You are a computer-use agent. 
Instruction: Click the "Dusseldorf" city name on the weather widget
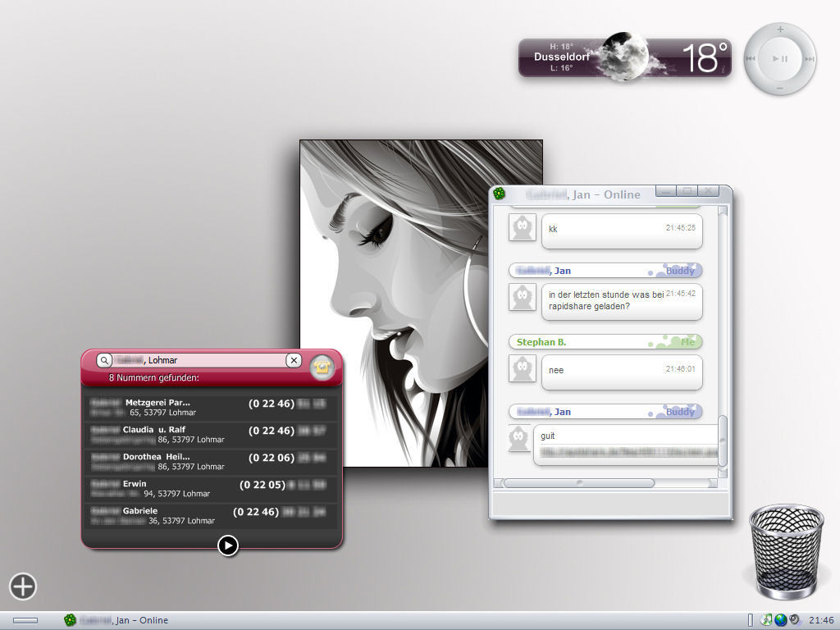click(x=561, y=57)
